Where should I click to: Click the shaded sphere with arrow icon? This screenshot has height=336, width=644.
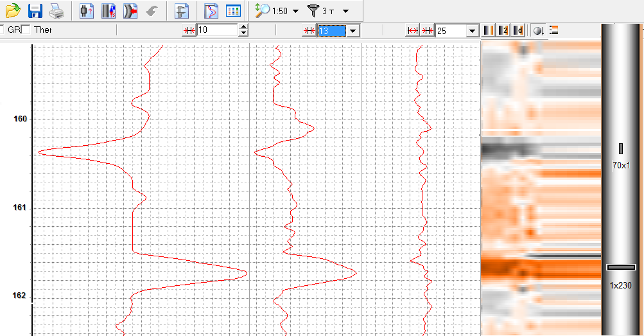(x=539, y=30)
